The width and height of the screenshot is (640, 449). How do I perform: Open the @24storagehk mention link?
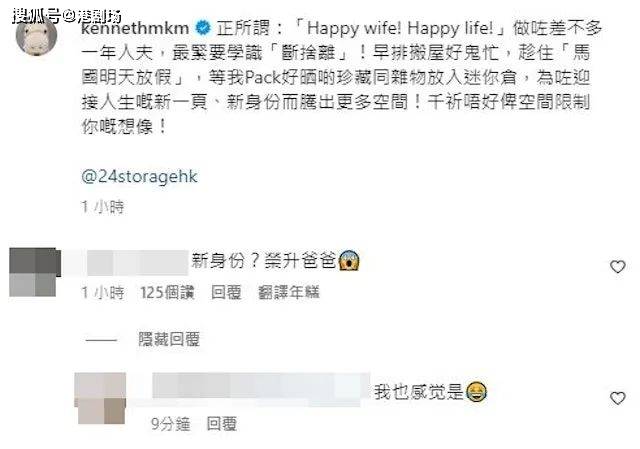tap(139, 177)
